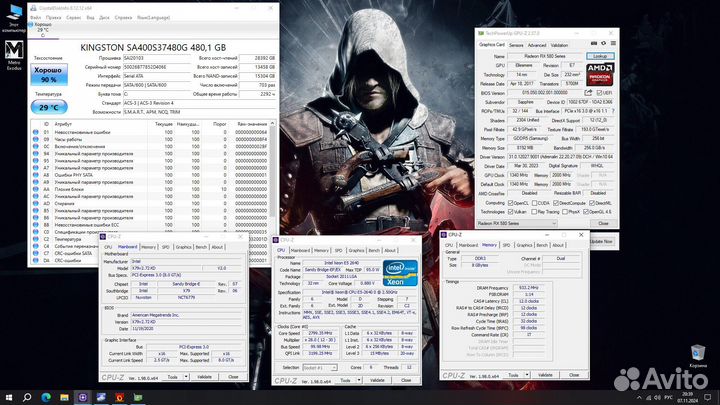The image size is (720, 405).
Task: Toggle the DirectCompute checkbox
Action: tap(556, 202)
